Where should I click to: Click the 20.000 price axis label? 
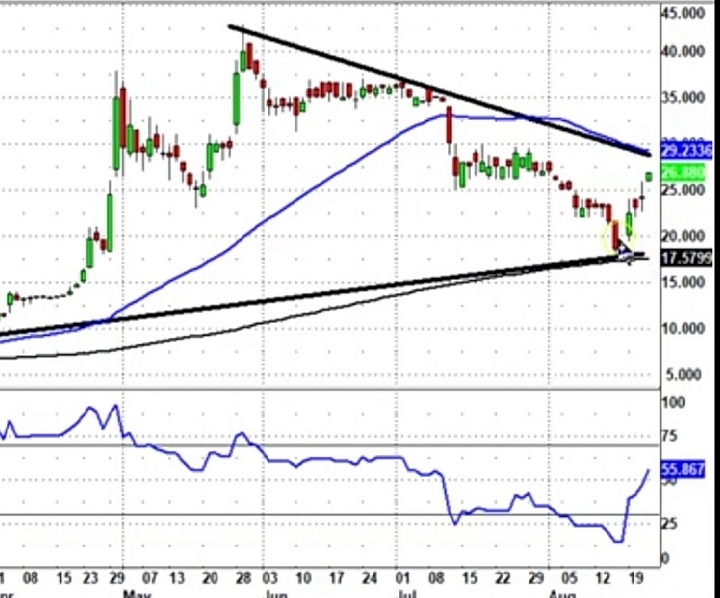point(684,236)
